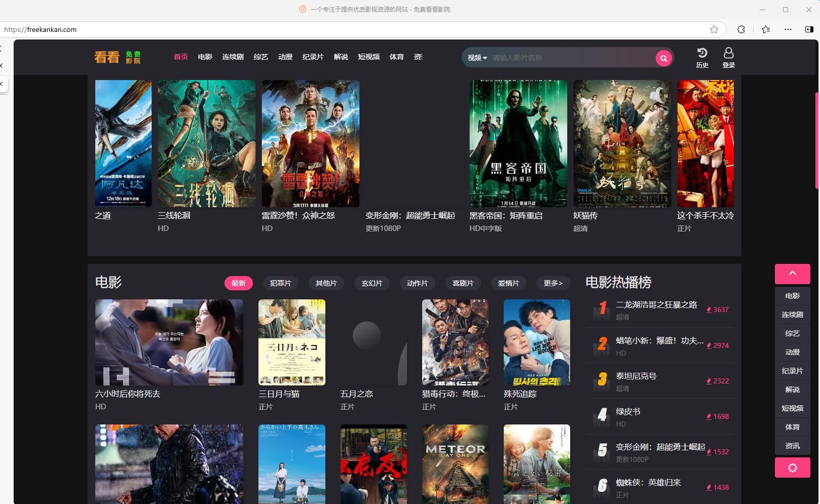Open the 殊死追踪 movie poster

tap(537, 342)
